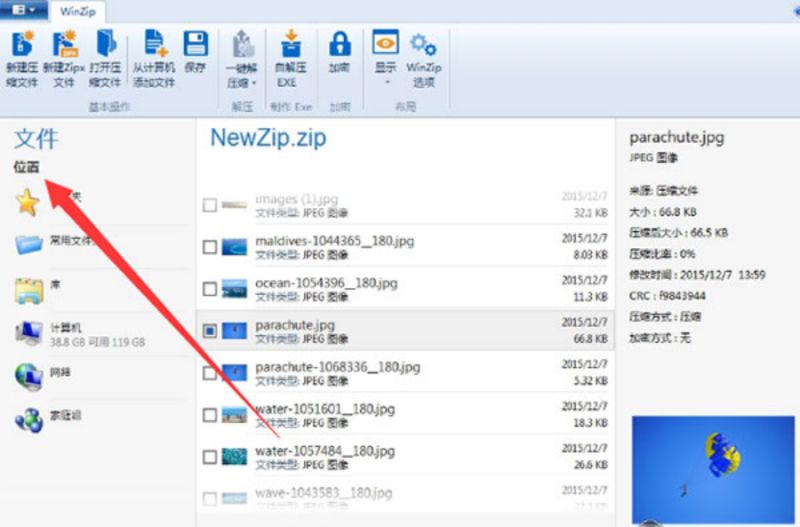Select the file name parachute.jpg in list
The height and width of the screenshot is (527, 800).
[x=295, y=325]
